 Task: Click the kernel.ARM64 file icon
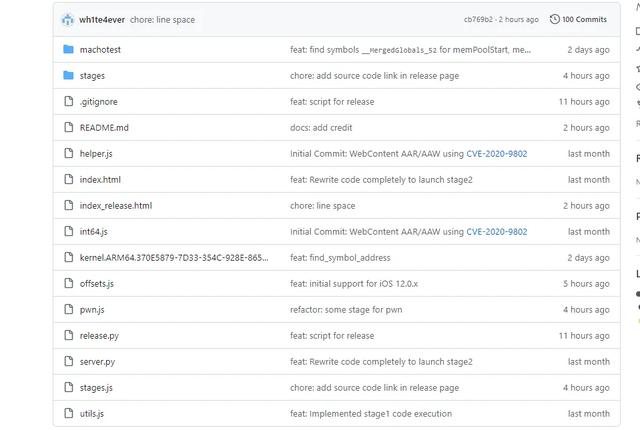point(69,257)
